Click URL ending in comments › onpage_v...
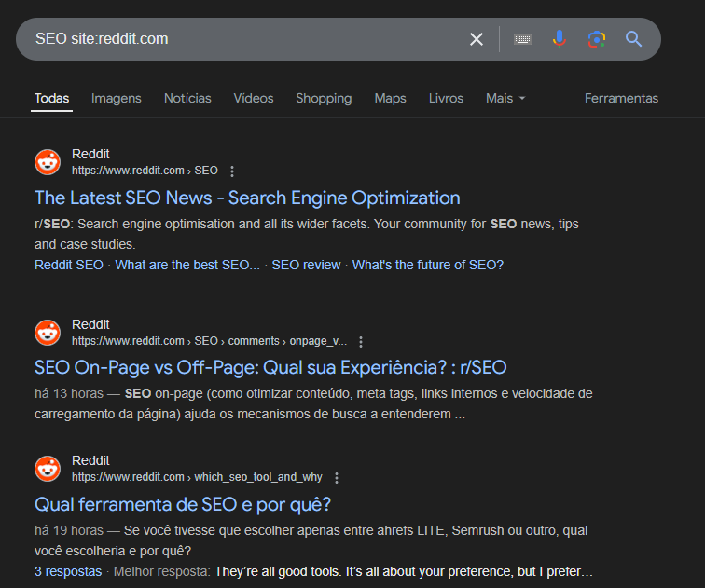The width and height of the screenshot is (705, 588). [x=210, y=341]
